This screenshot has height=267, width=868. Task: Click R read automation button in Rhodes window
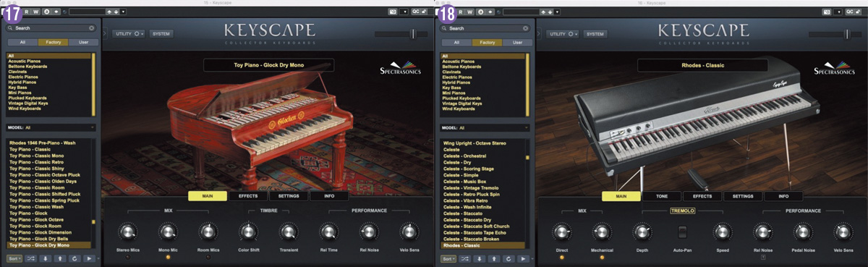(x=461, y=12)
